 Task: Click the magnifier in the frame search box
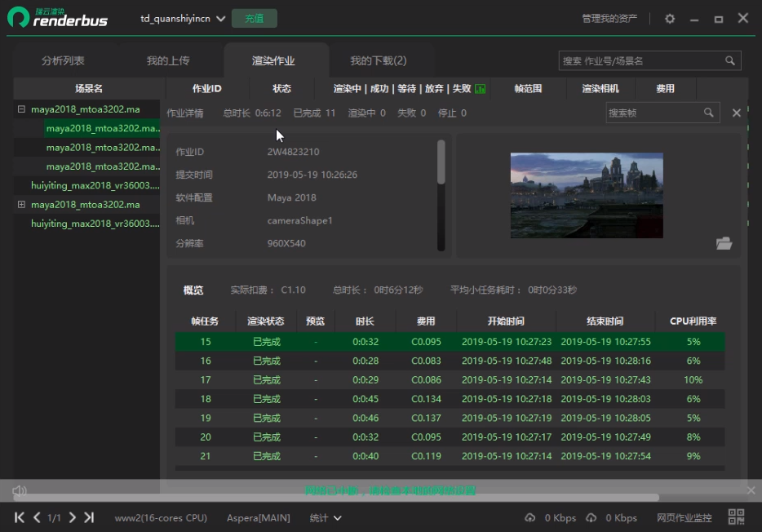[709, 113]
